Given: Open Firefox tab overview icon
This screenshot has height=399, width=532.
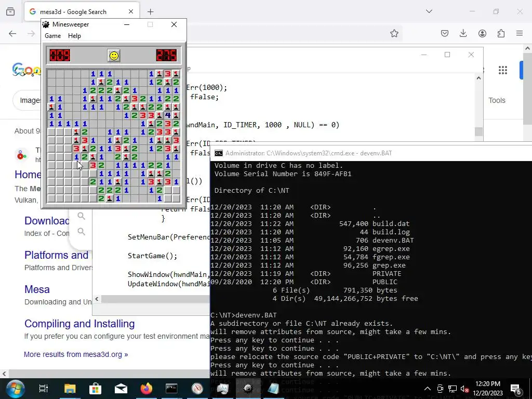Looking at the screenshot, I should (x=10, y=12).
